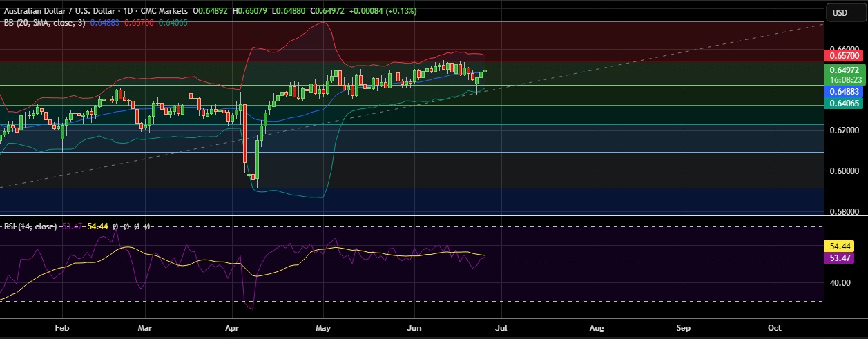
Task: Click the 0.58000 price scale label
Action: click(x=844, y=212)
